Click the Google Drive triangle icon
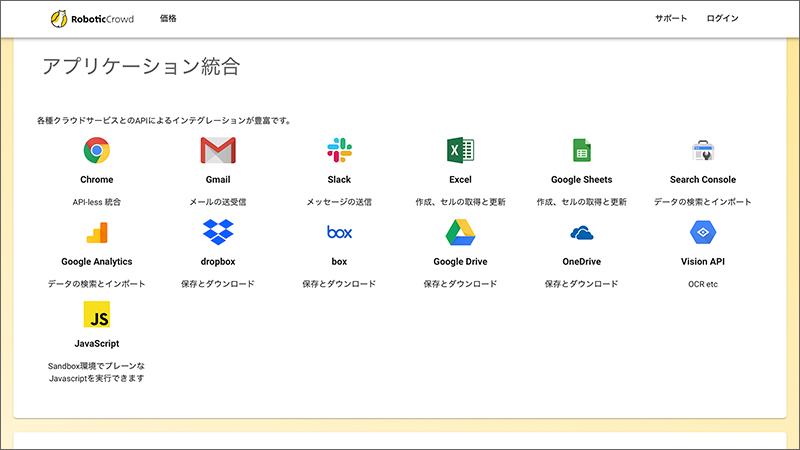Screen dimensions: 800x450 tap(460, 233)
